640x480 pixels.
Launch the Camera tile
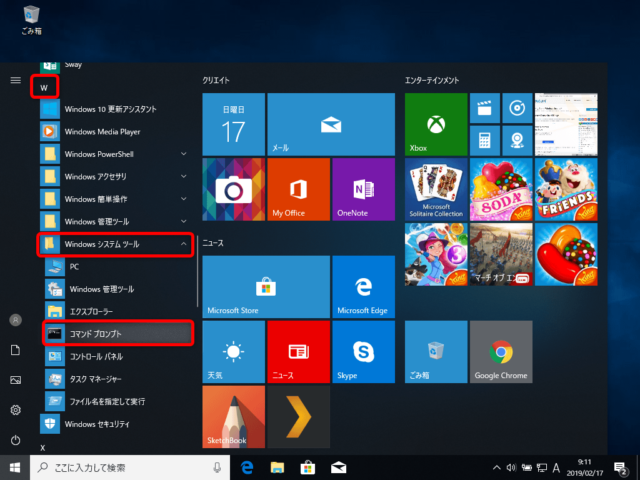click(233, 189)
